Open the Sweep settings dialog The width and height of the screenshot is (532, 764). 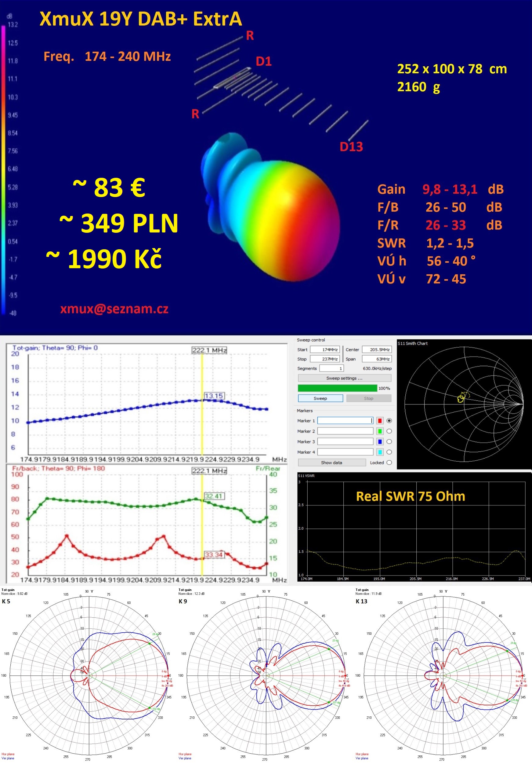pyautogui.click(x=345, y=378)
